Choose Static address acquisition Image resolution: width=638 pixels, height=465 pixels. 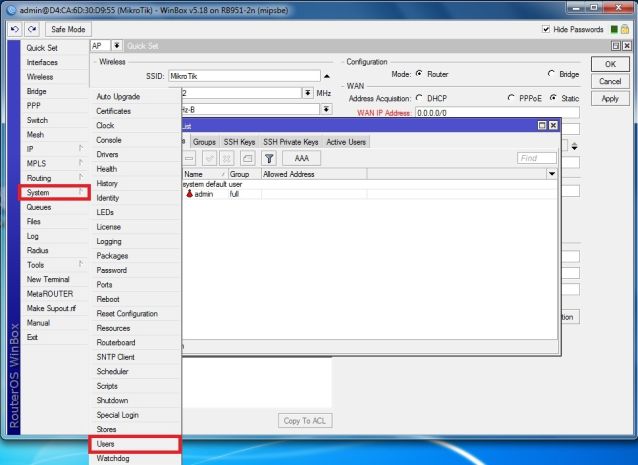(553, 98)
